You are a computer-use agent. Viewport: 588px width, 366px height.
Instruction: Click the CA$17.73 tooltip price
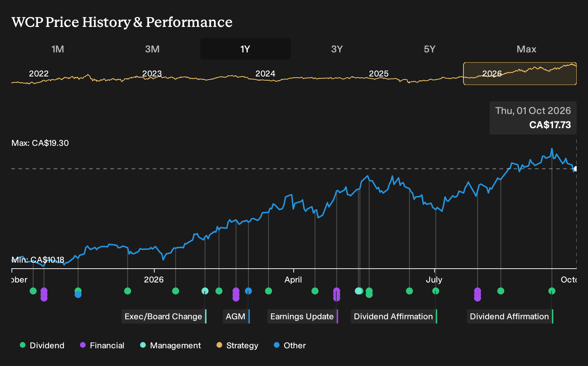coord(550,125)
